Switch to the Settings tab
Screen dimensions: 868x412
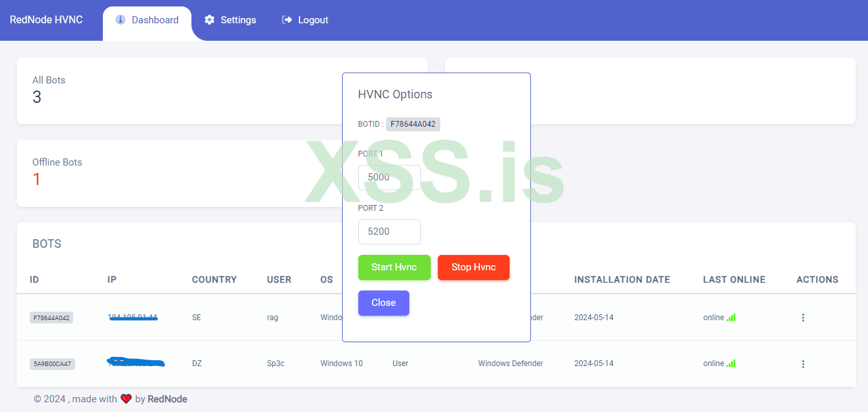tap(230, 19)
